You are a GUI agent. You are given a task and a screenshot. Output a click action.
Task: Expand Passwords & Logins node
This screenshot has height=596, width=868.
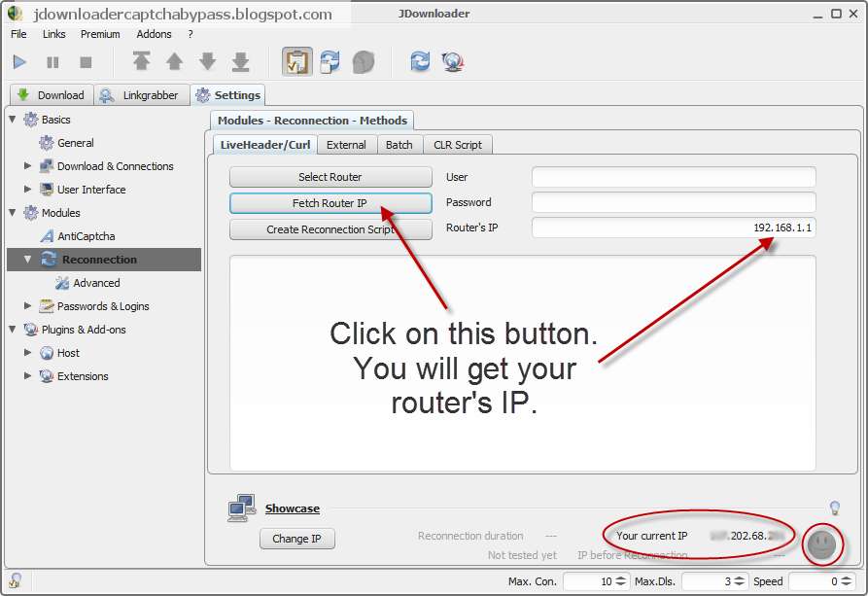coord(27,305)
